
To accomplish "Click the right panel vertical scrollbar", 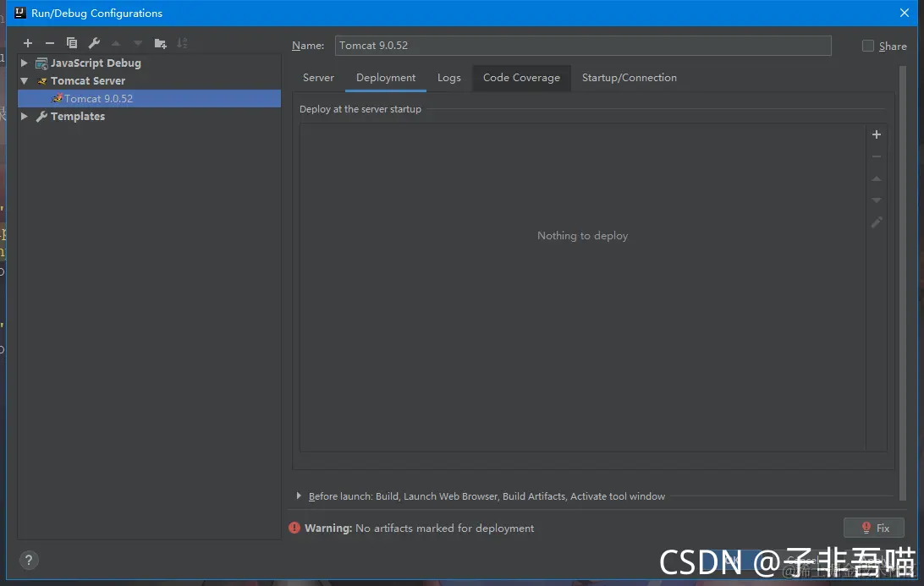I will [x=903, y=282].
